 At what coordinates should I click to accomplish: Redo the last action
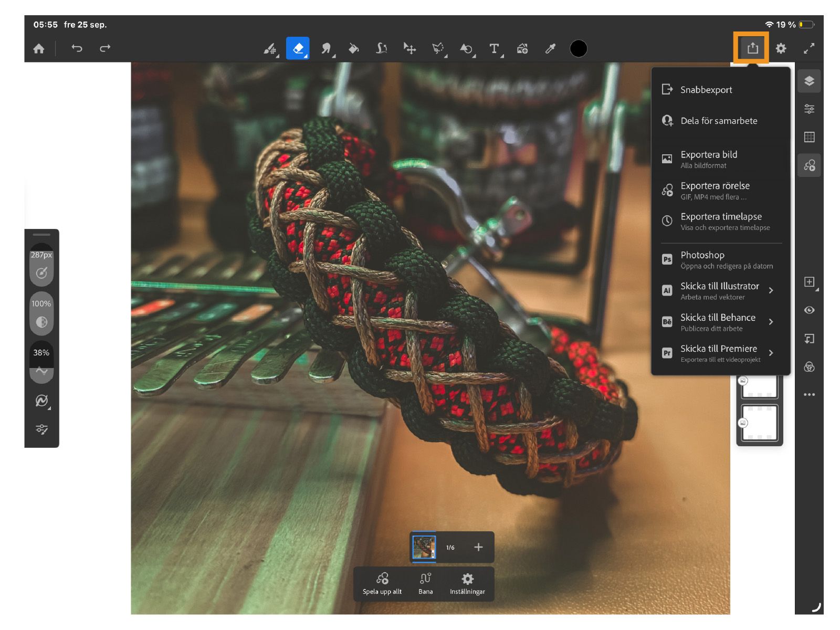[105, 48]
